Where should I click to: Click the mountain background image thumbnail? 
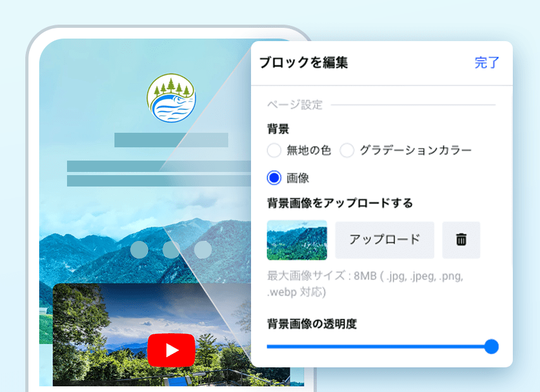(297, 240)
